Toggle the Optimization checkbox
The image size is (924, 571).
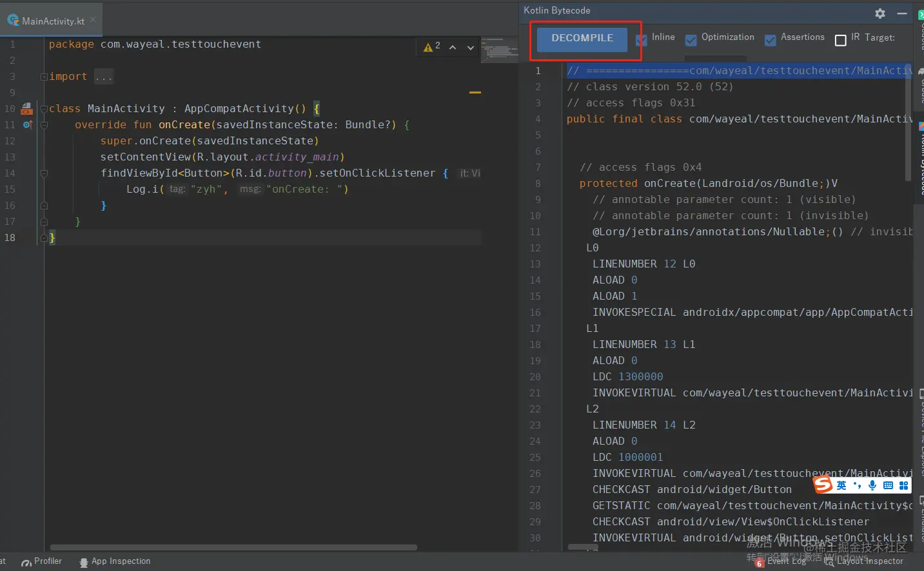pyautogui.click(x=691, y=41)
